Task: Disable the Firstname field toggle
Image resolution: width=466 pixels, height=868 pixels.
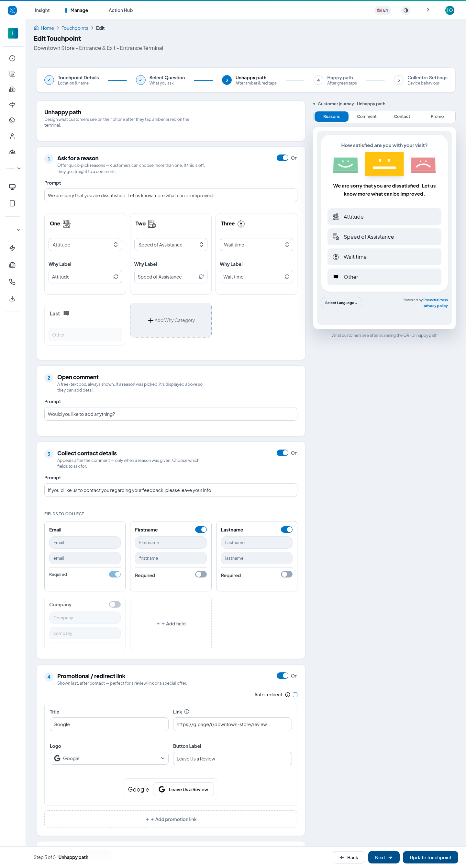Action: [201, 530]
